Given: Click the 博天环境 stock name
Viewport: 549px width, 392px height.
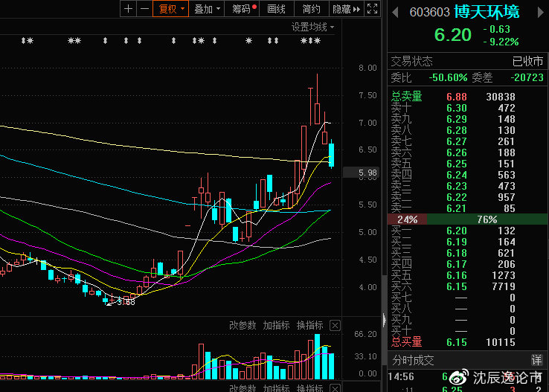Looking at the screenshot, I should point(487,13).
